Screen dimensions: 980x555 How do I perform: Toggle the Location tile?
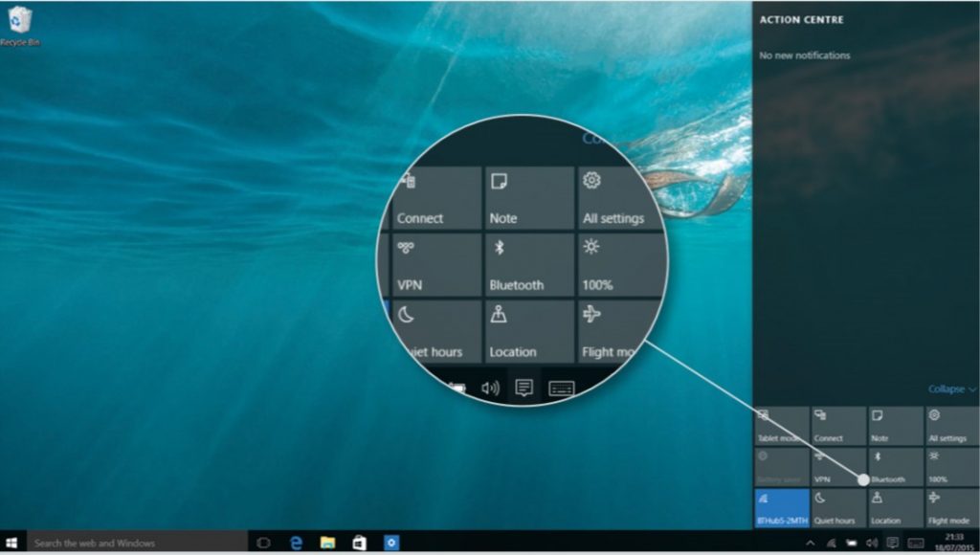point(895,508)
